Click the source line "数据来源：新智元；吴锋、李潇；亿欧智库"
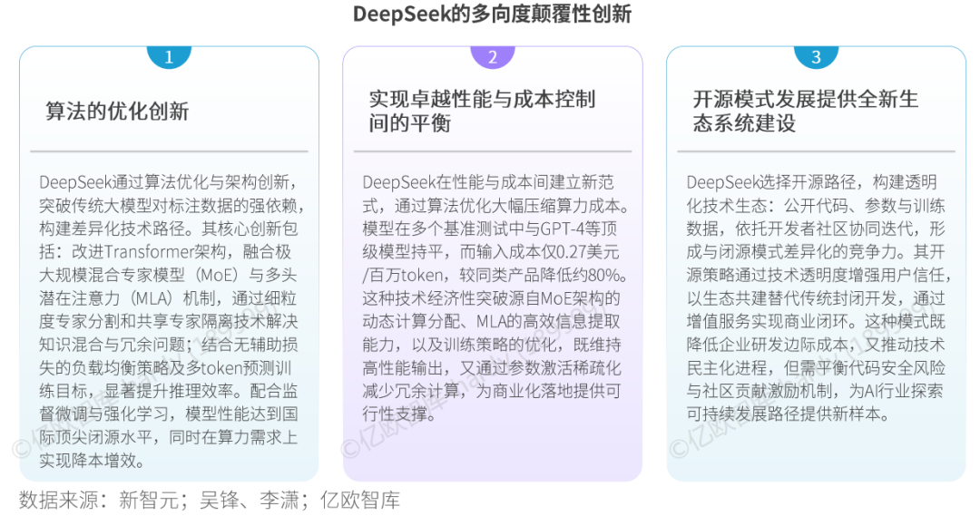The height and width of the screenshot is (516, 980). (x=210, y=500)
